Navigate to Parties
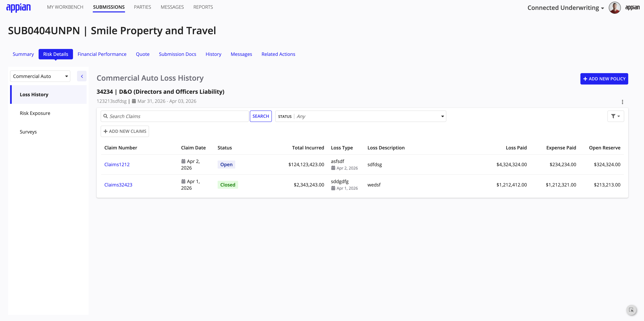Image resolution: width=644 pixels, height=321 pixels. (x=142, y=7)
